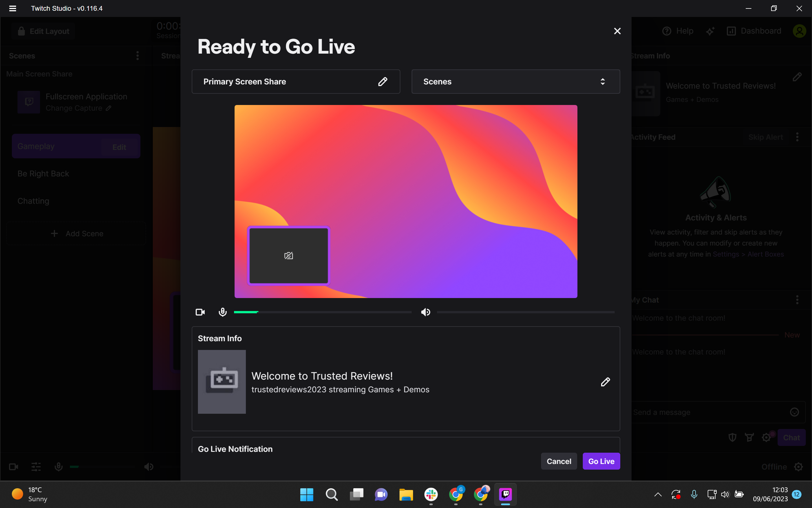Adjust the speaker volume slider in dialog
Screen dimensions: 812x508
coord(526,312)
